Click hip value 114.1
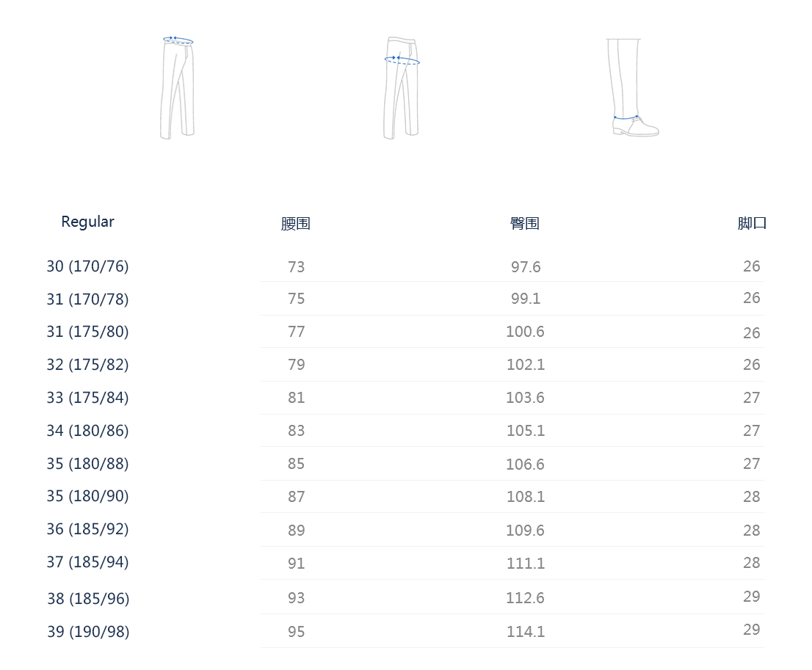Viewport: 812px width, 670px height. pyautogui.click(x=525, y=632)
